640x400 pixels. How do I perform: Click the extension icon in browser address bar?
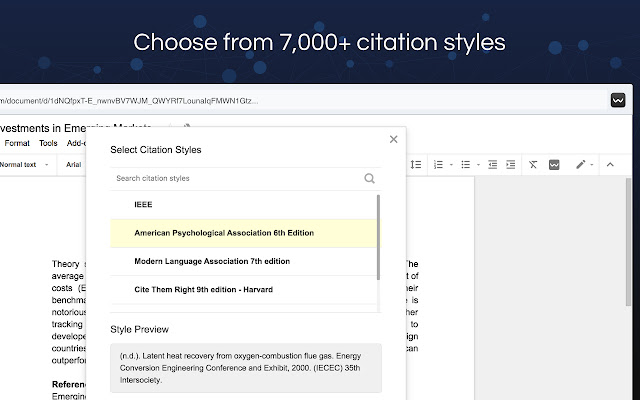coord(618,100)
